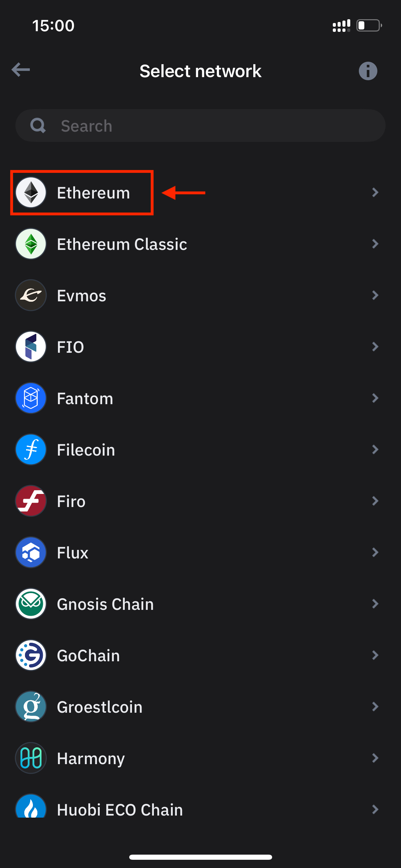Expand the GoChain row chevron
Image resolution: width=401 pixels, height=868 pixels.
tap(375, 655)
